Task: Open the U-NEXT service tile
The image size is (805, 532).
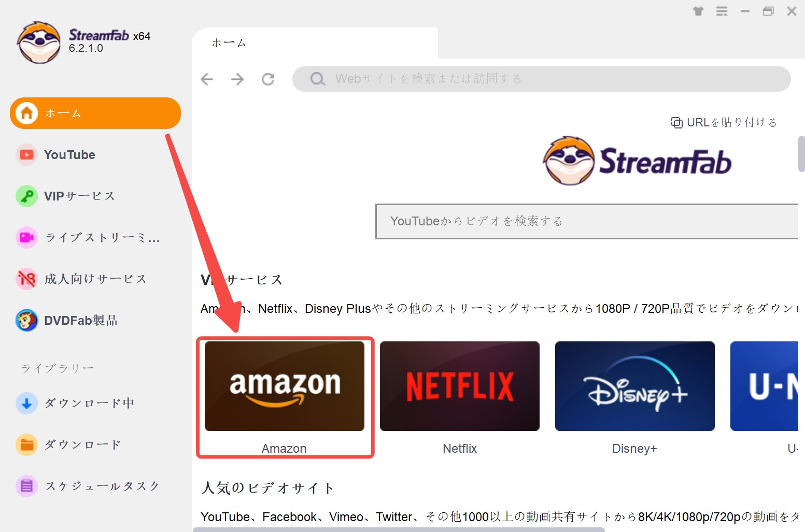Action: click(764, 386)
